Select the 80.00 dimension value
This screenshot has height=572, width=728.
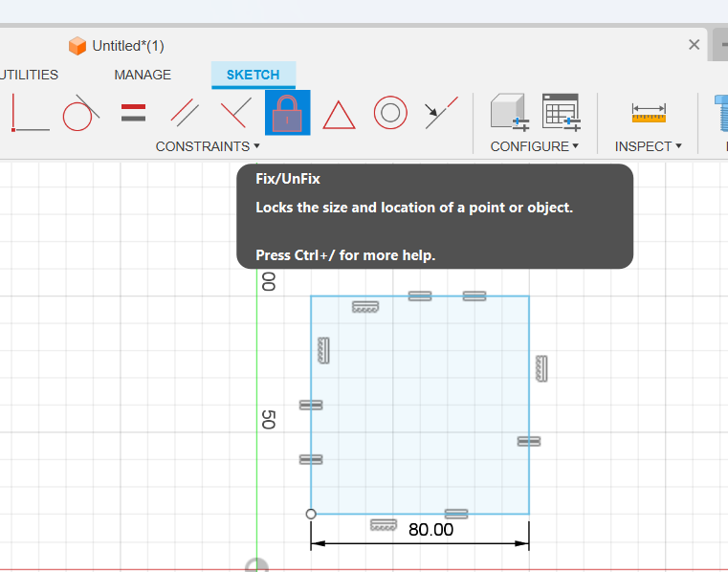tap(430, 530)
